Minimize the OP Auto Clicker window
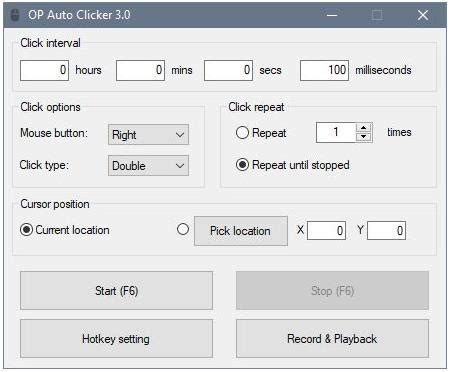Screen dimensions: 451x372 (332, 15)
